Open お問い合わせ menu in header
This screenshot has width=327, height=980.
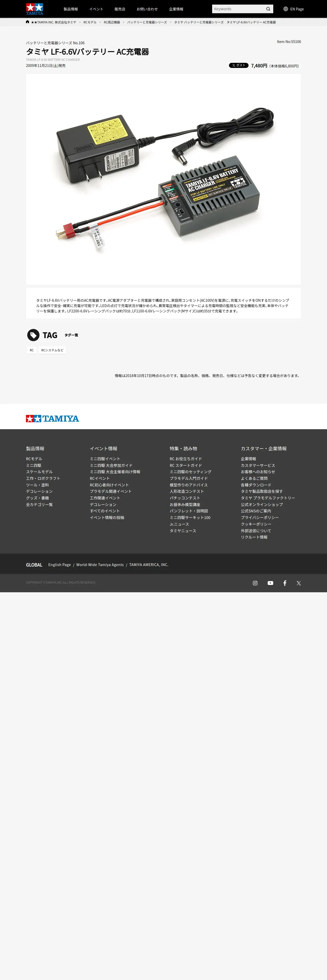point(147,9)
